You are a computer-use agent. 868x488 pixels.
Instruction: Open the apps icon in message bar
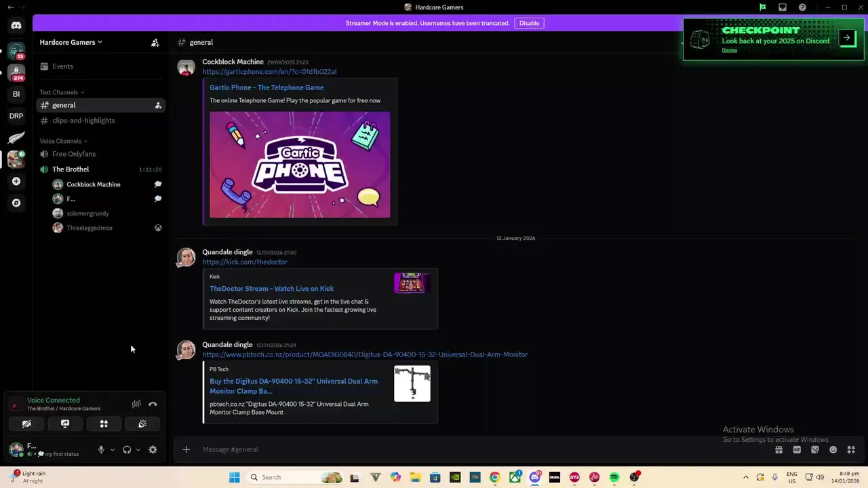[851, 449]
